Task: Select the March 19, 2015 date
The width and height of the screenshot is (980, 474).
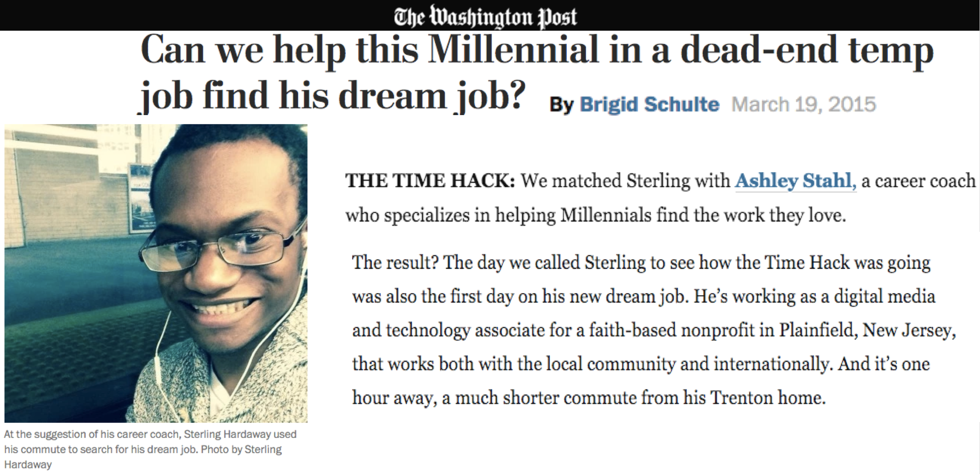Action: (x=803, y=104)
